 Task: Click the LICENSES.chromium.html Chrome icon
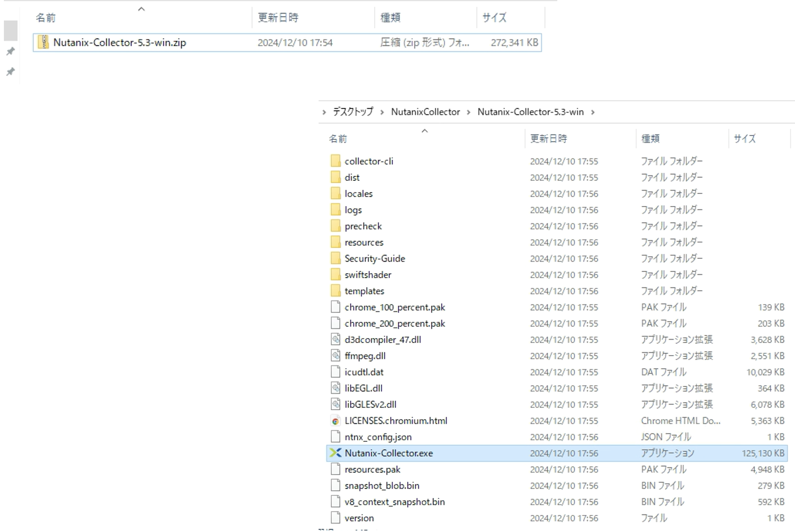336,421
